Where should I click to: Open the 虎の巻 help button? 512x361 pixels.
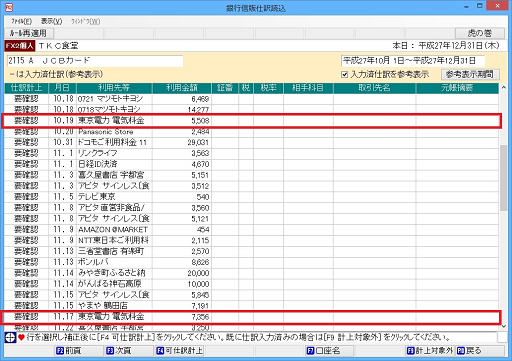(479, 33)
